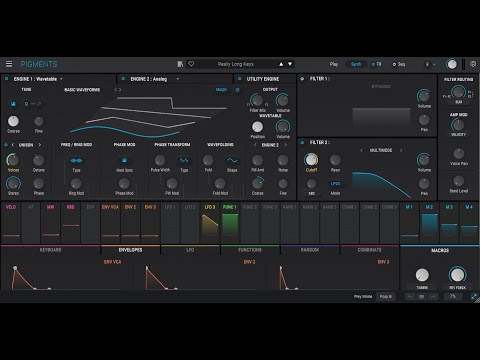The width and height of the screenshot is (480, 360).
Task: Click the Freq/Ring Mod Type waveform icon
Action: [x=76, y=161]
